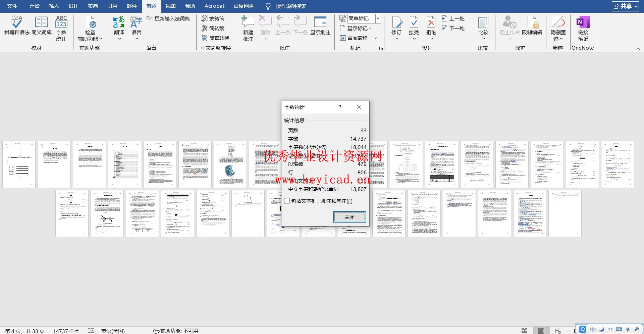Open the Reviewing Pane dropdown arrow
The image size is (644, 334).
376,38
